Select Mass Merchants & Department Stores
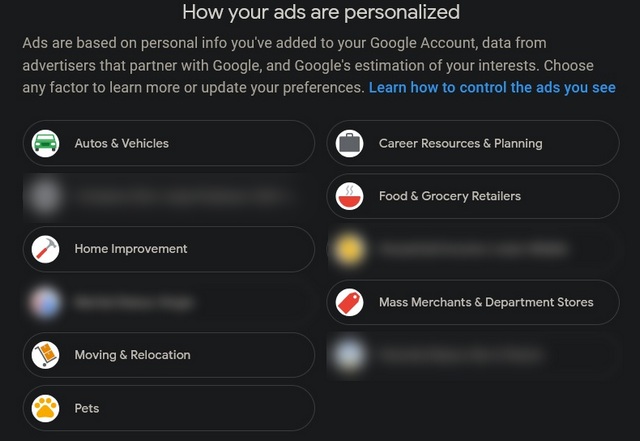 point(473,302)
